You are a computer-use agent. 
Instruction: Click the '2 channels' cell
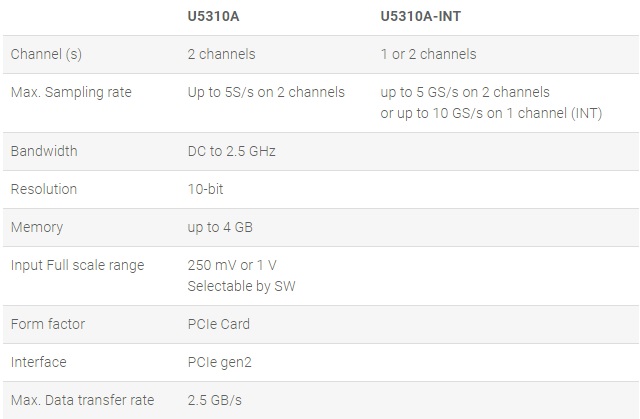[222, 54]
